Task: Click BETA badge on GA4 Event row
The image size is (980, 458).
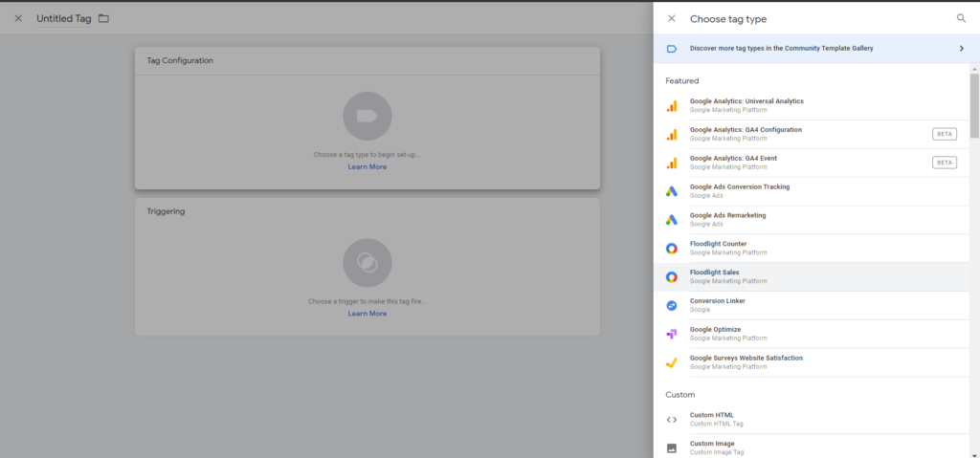Action: tap(945, 163)
